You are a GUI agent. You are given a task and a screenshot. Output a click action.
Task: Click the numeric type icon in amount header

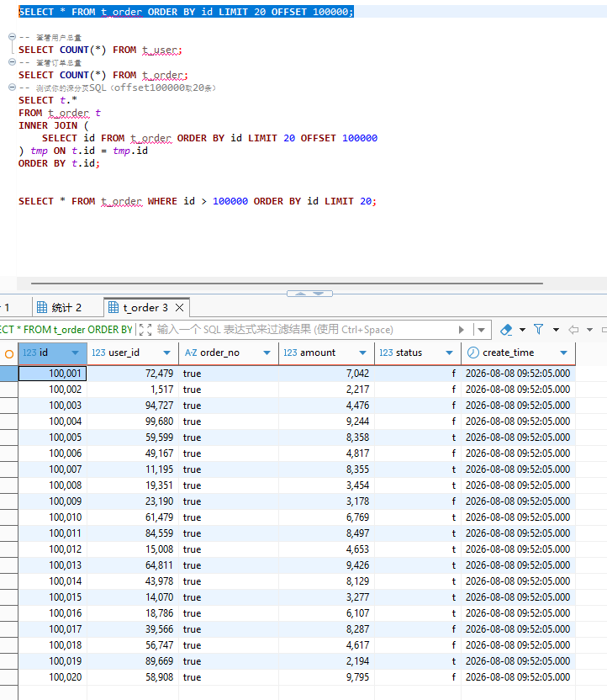[290, 353]
